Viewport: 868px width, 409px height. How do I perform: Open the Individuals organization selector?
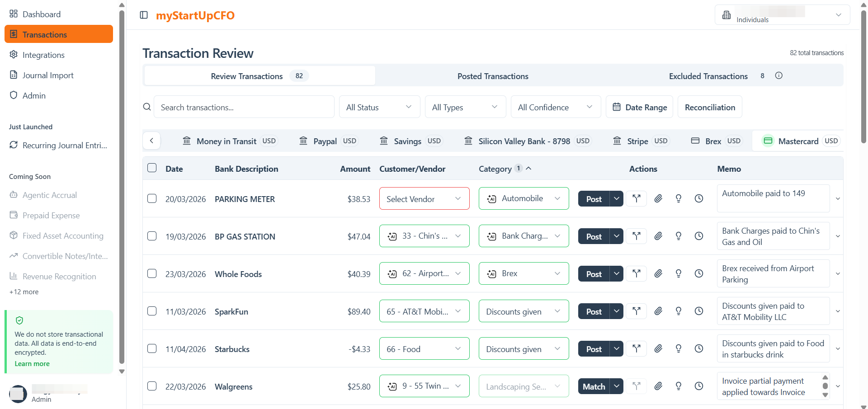(782, 15)
